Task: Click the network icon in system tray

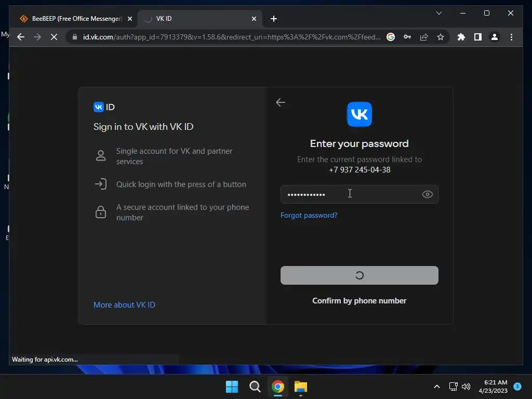Action: (x=453, y=387)
